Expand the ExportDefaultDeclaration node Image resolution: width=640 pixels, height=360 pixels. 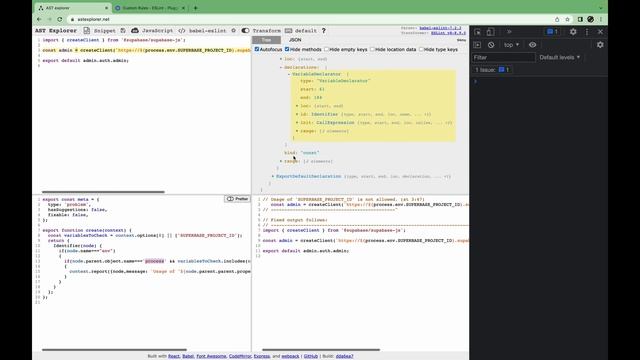(309, 176)
